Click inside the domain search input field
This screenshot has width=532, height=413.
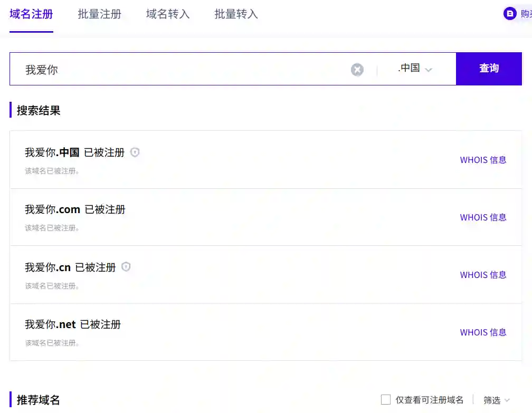tap(158, 69)
